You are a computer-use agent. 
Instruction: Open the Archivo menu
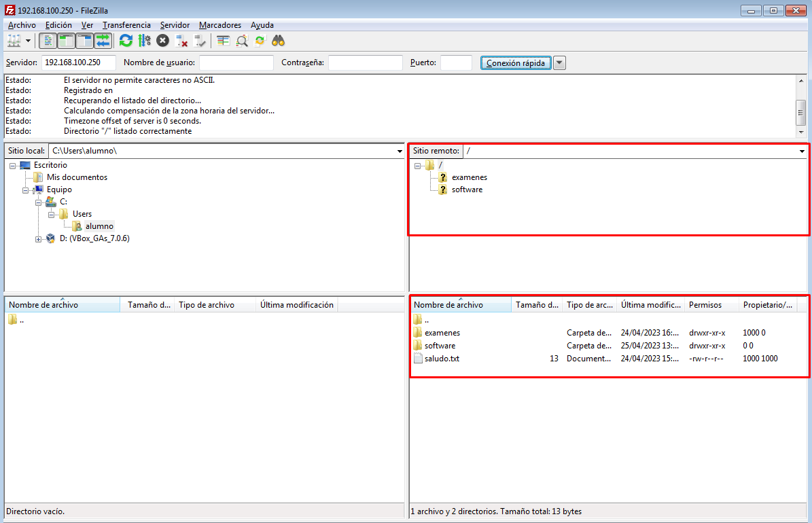pos(22,25)
